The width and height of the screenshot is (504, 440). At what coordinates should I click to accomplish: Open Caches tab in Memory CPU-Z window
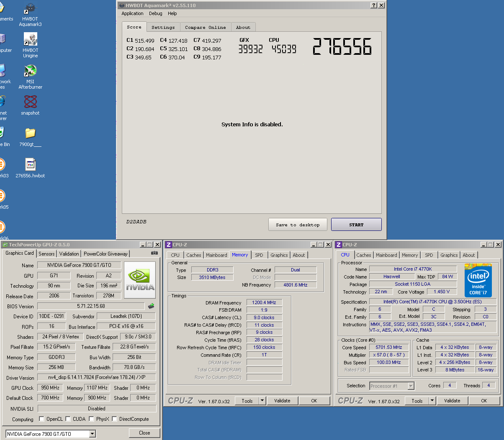tap(194, 255)
